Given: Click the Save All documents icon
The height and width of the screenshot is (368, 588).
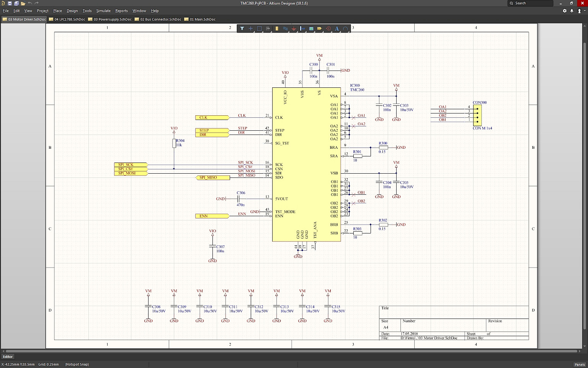Looking at the screenshot, I should point(16,3).
